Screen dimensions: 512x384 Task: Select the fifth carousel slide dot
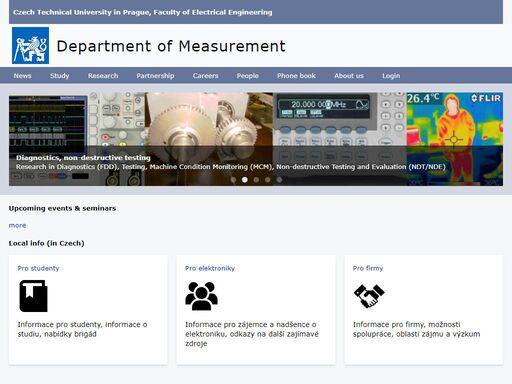pos(279,180)
